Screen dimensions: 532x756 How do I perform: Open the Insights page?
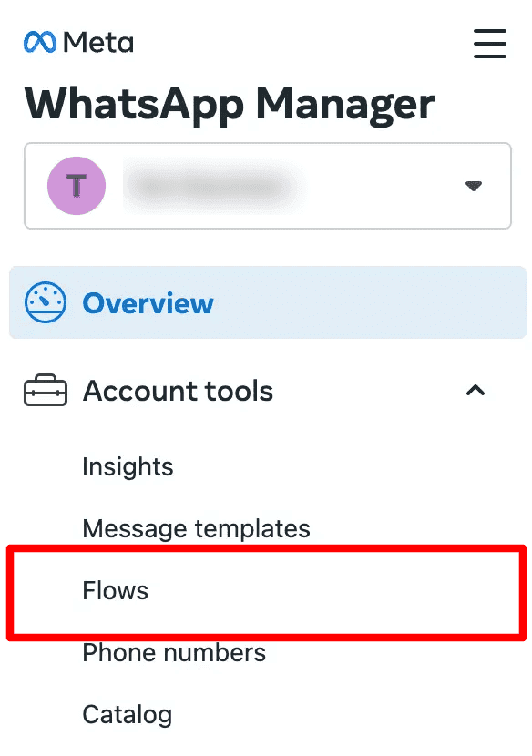pos(128,466)
